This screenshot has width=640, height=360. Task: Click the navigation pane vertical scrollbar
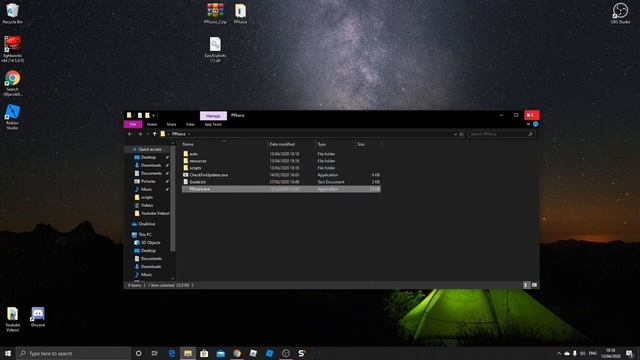pyautogui.click(x=173, y=198)
